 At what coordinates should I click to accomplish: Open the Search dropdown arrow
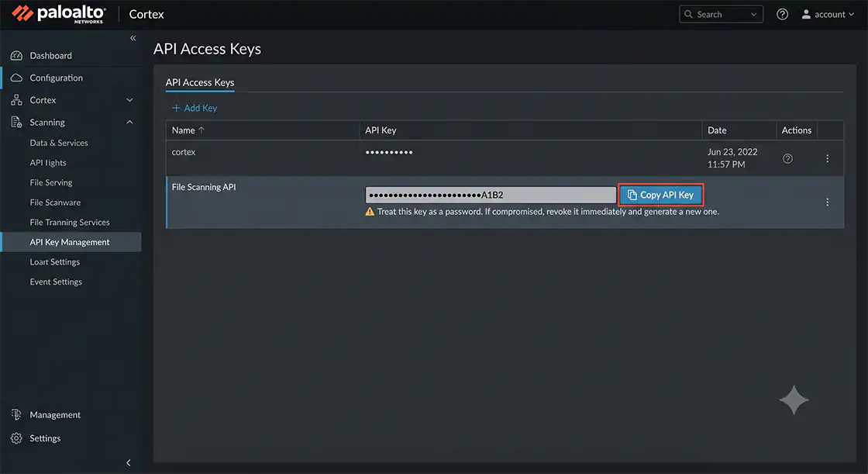pyautogui.click(x=753, y=15)
